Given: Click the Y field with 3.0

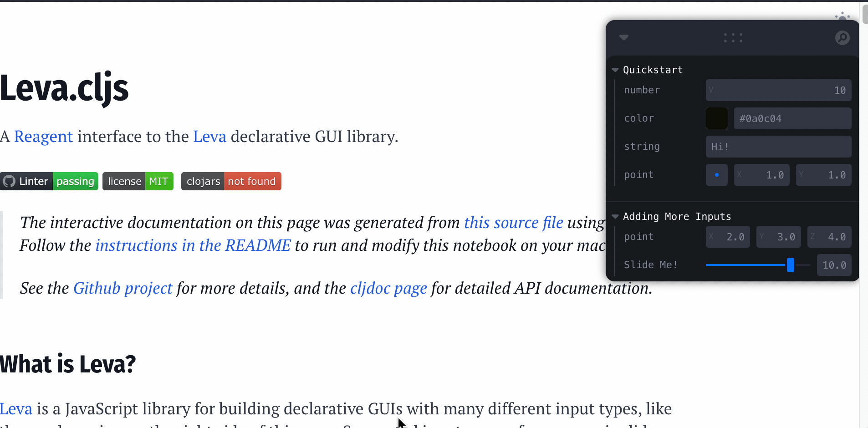Looking at the screenshot, I should tap(779, 237).
